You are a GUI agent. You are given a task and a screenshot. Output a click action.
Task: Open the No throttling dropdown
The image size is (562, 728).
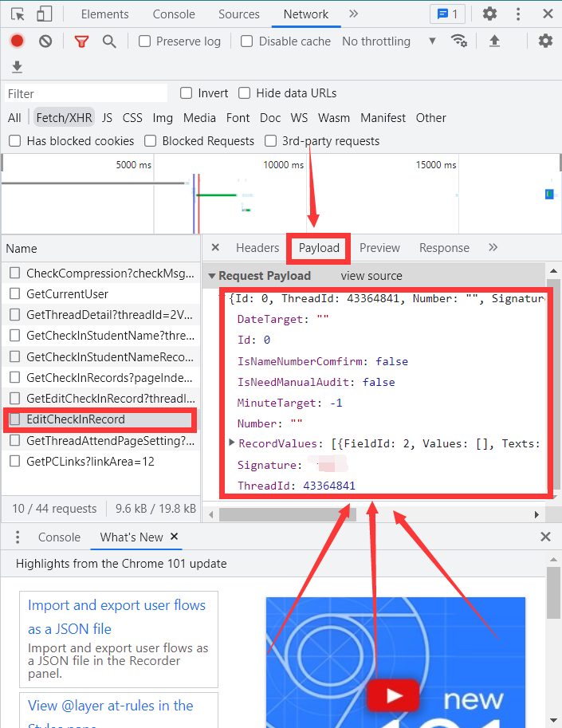point(389,41)
